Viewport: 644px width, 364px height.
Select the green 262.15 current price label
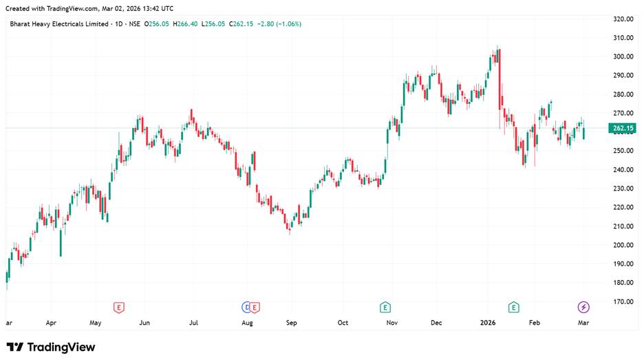(622, 128)
